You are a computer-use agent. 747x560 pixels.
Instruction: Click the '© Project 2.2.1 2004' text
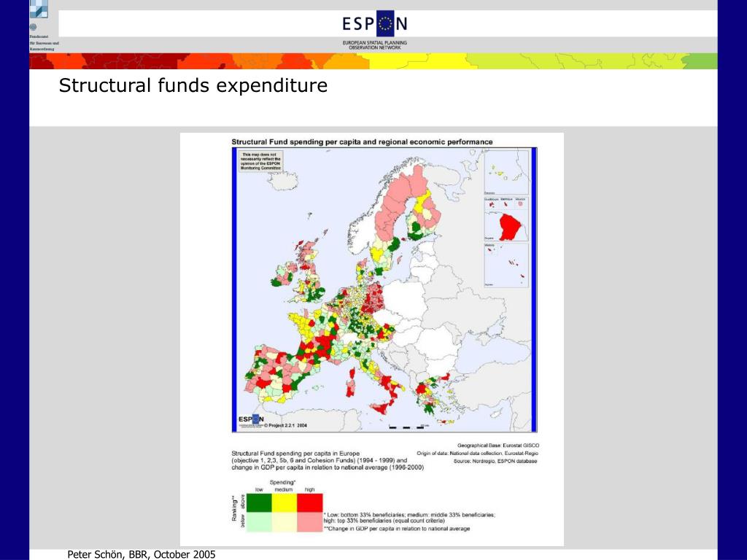tap(286, 426)
